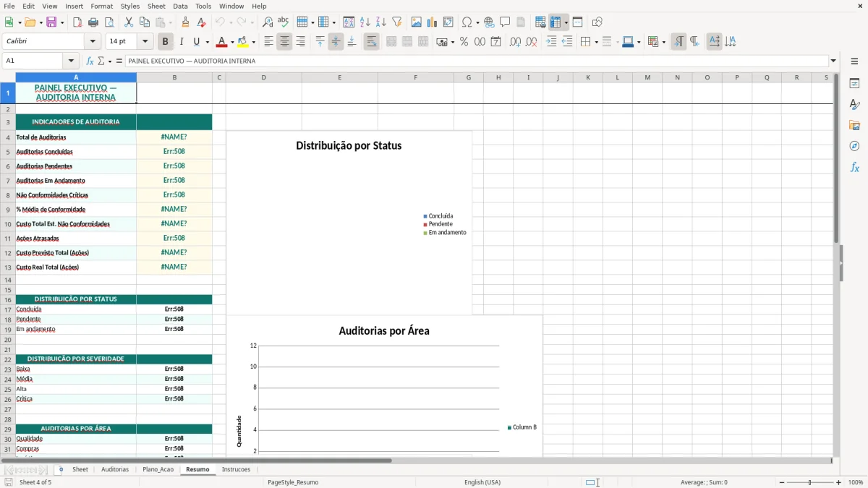Activate Clone Formatting paintbrush
The image size is (868, 488).
[x=185, y=22]
